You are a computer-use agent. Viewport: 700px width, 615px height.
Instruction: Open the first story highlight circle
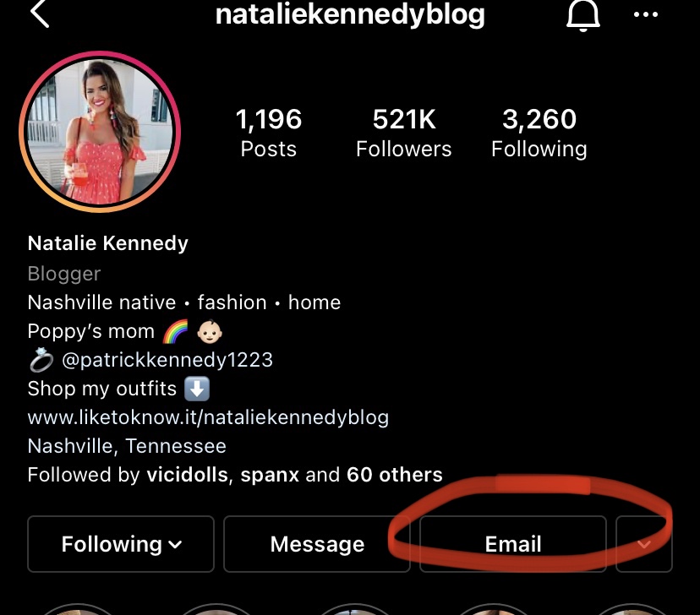coord(79,609)
